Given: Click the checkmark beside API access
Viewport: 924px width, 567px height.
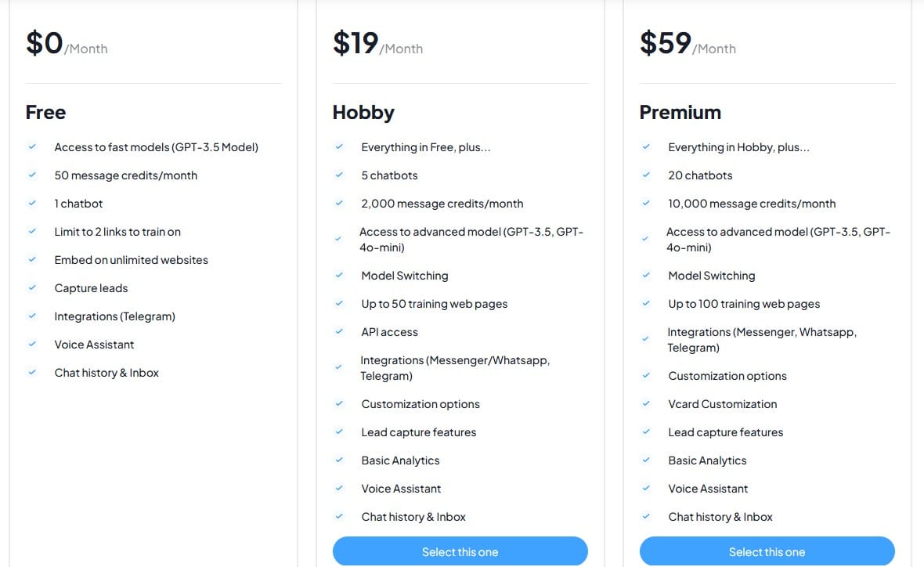Looking at the screenshot, I should click(339, 332).
